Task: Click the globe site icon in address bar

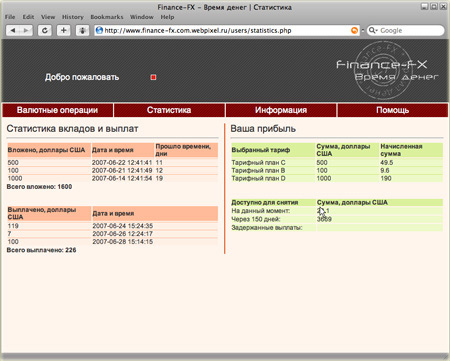Action: [99, 30]
